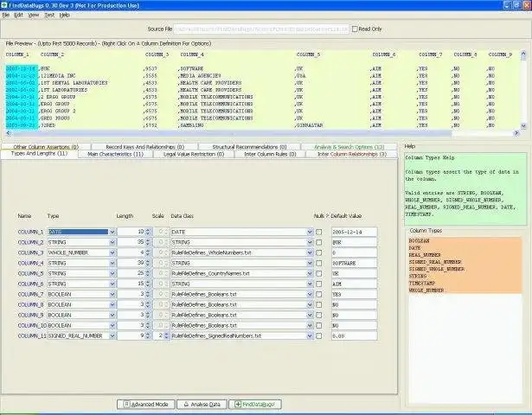Switch to Main Characteristics tab
Screen dimensions: 532x415
115,154
